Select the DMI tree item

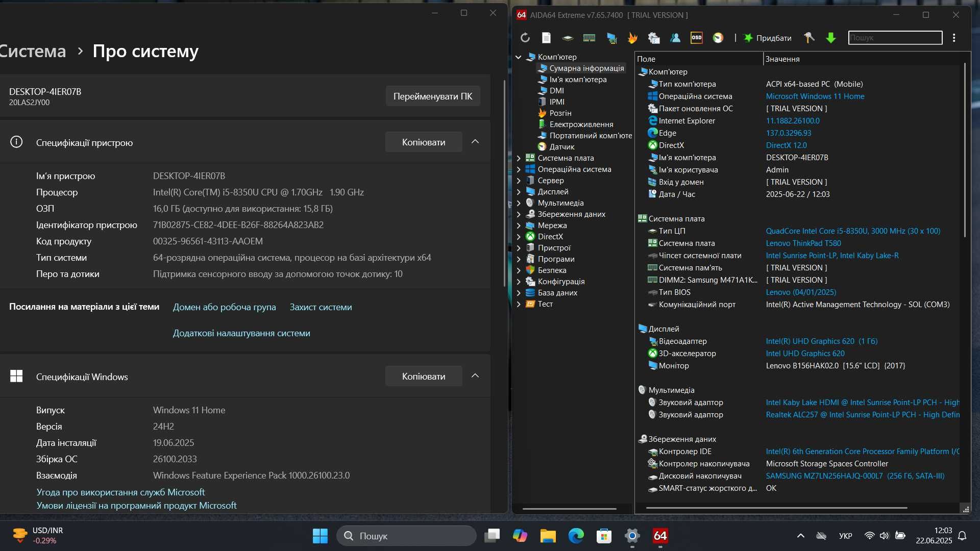click(556, 91)
